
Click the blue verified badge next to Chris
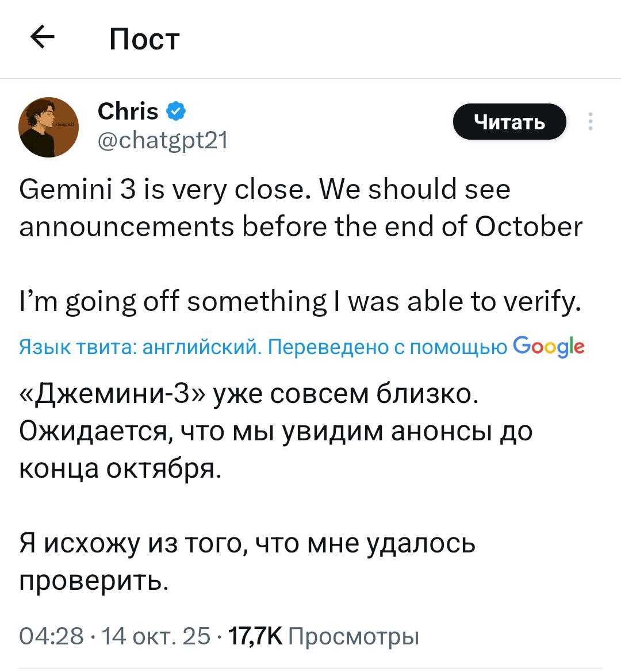175,111
